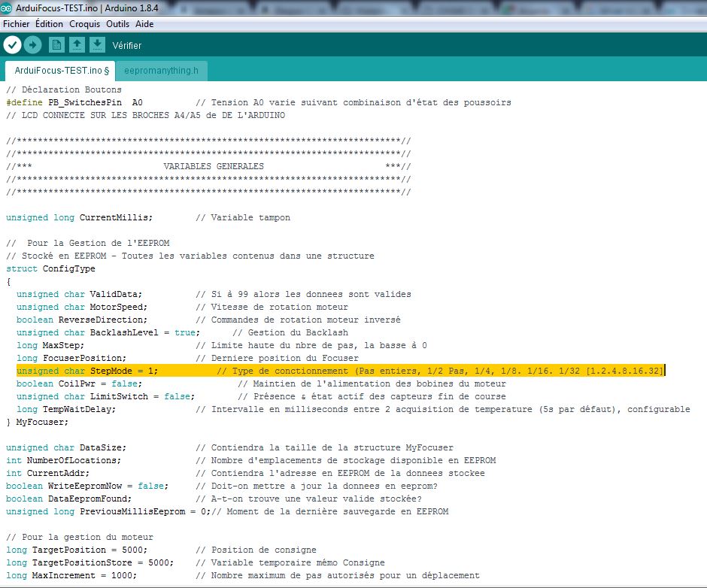Screen dimensions: 707x588
Task: Click the 'unsigned char MotorSpeed;' line
Action: 82,307
